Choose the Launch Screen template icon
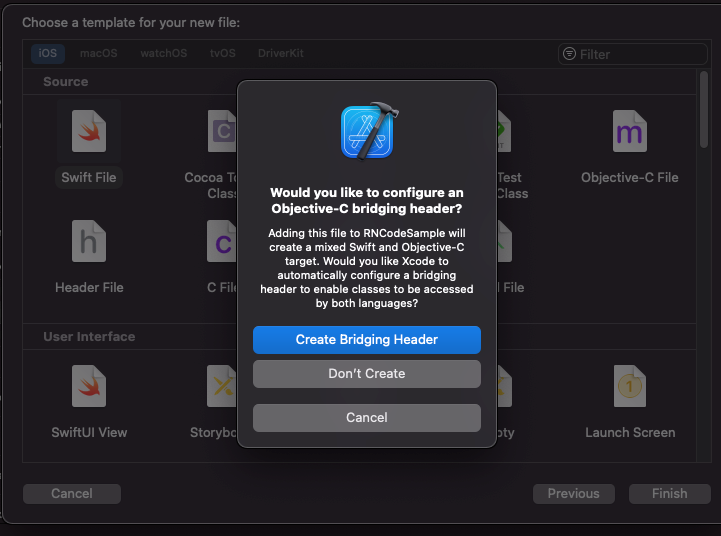This screenshot has height=536, width=721. (x=629, y=386)
